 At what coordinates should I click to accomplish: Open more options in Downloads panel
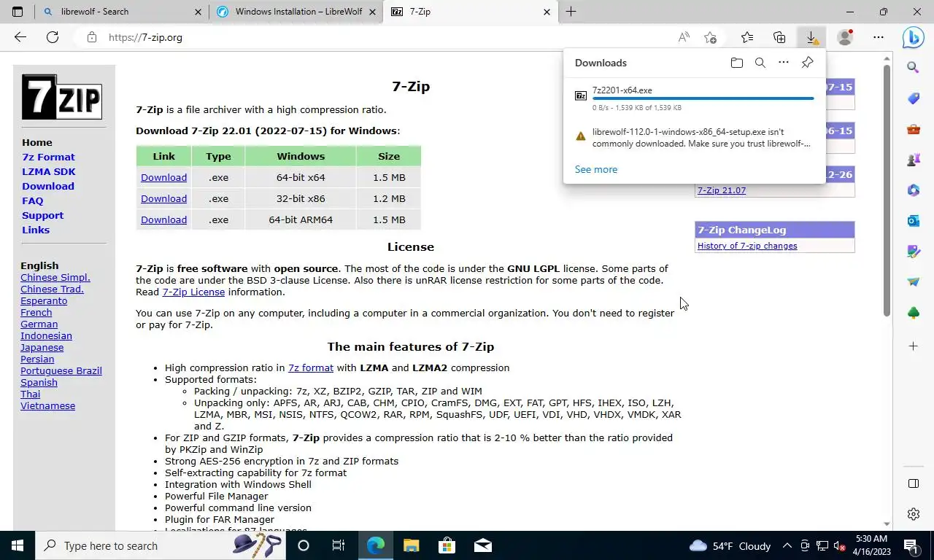click(x=784, y=63)
